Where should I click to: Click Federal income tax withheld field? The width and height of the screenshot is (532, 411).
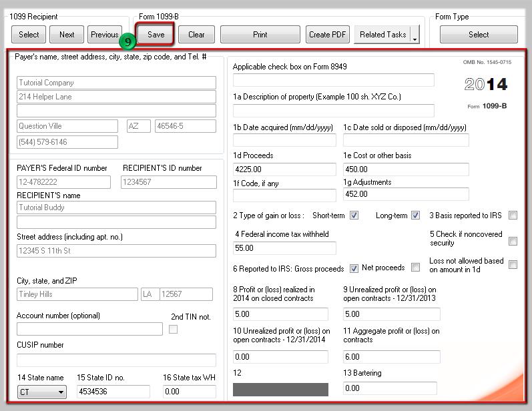click(x=284, y=248)
